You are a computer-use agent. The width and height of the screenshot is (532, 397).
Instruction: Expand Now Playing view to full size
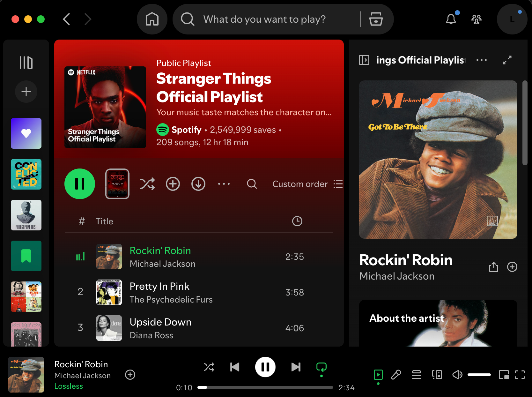(507, 60)
